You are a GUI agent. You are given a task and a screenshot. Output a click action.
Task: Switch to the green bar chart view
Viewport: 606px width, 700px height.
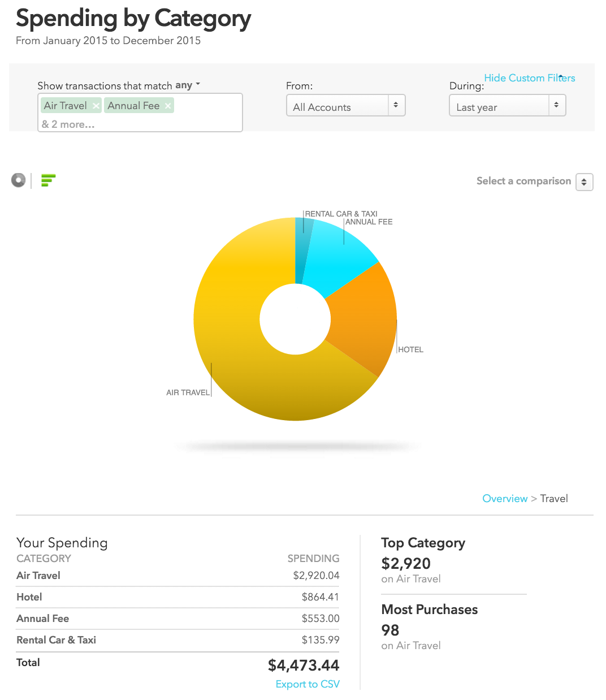click(x=48, y=180)
